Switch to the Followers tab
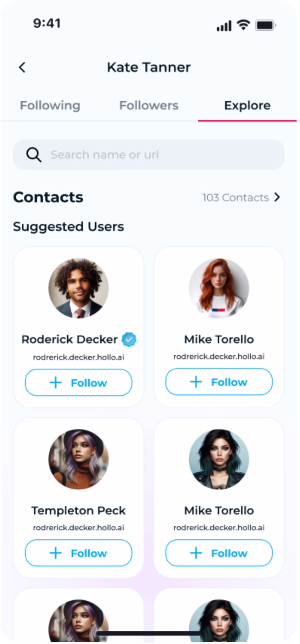The height and width of the screenshot is (644, 300). (x=149, y=106)
